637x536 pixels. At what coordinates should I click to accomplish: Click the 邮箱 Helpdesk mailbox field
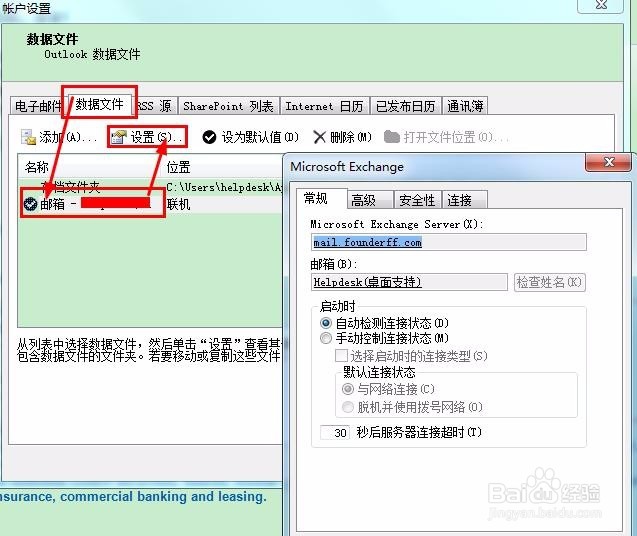pyautogui.click(x=410, y=282)
